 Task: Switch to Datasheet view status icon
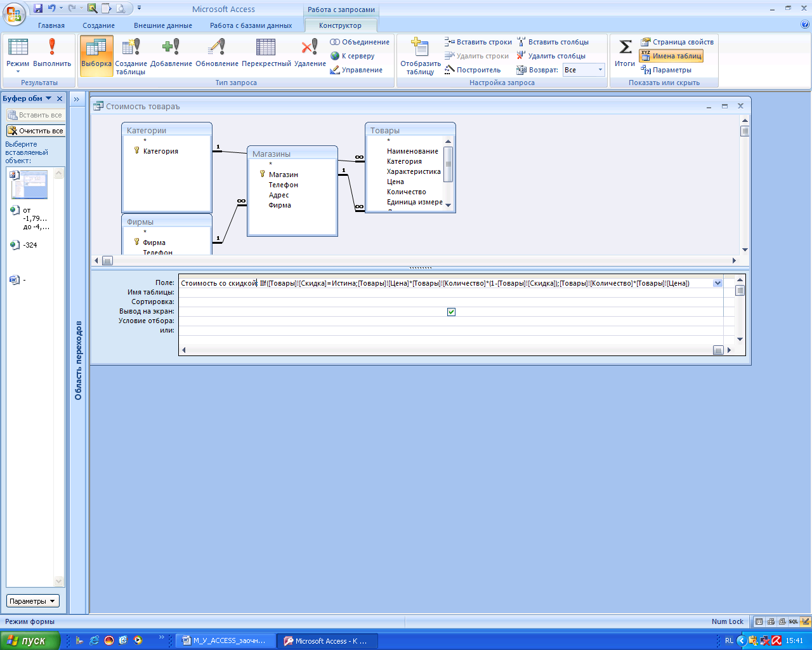759,622
